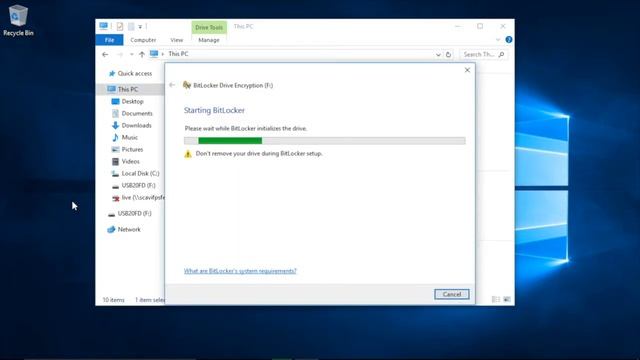Click the Music note icon
This screenshot has height=360, width=640.
(x=115, y=137)
